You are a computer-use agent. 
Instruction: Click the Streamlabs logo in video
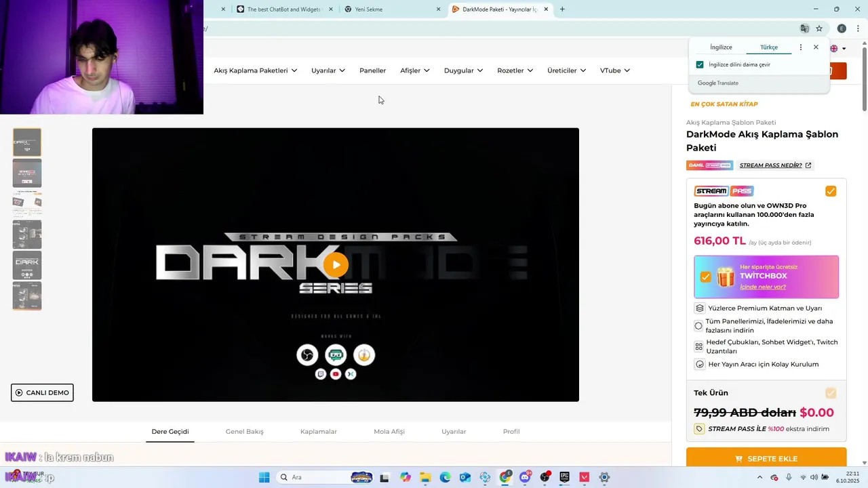[336, 355]
